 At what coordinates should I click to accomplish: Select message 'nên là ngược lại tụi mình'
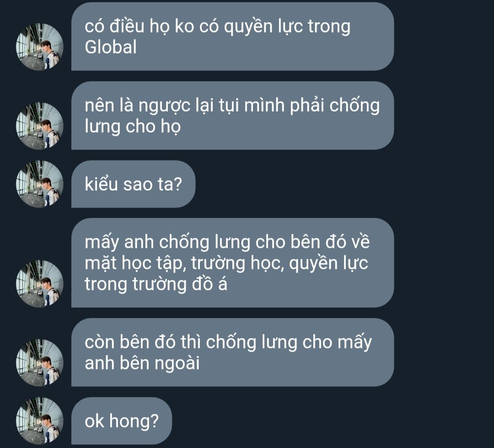[x=232, y=116]
